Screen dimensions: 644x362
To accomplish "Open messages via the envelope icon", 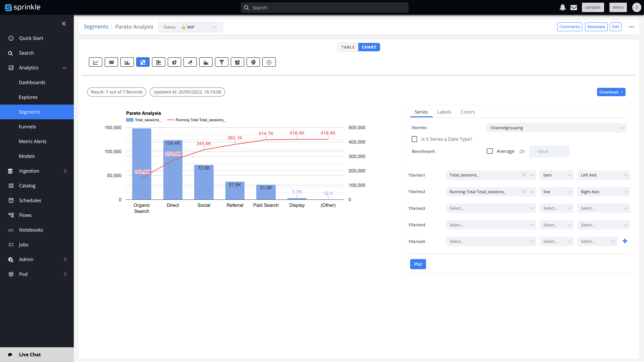I will (574, 7).
